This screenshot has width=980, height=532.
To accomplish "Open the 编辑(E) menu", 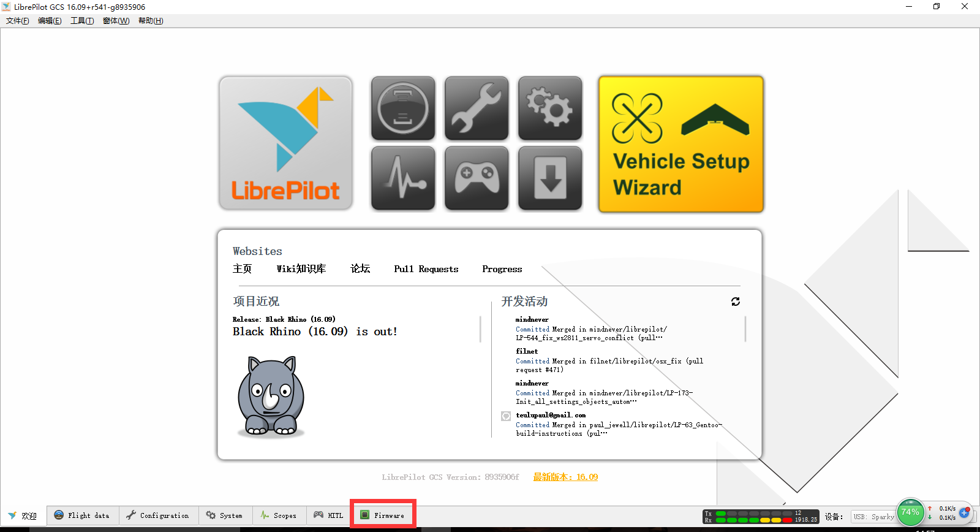I will (50, 21).
